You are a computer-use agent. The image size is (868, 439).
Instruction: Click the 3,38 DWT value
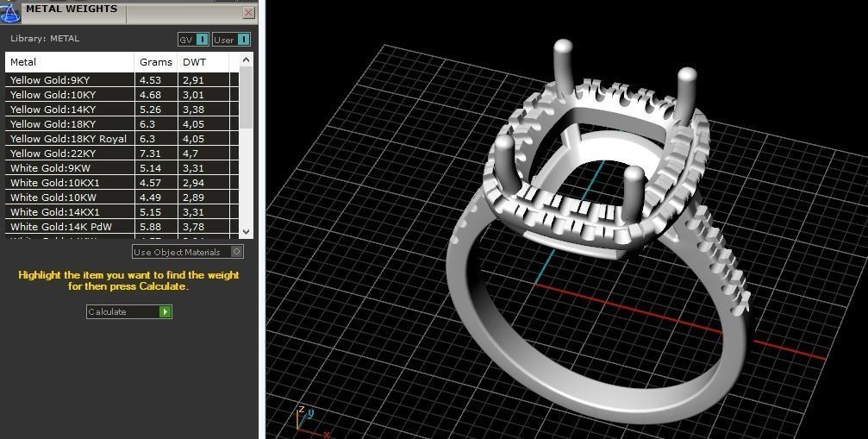[194, 110]
